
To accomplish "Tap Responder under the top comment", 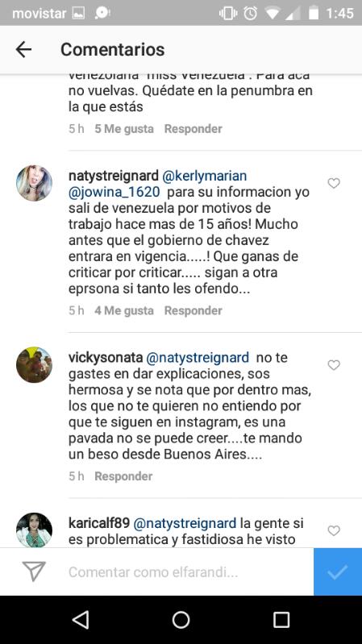I will click(x=193, y=128).
